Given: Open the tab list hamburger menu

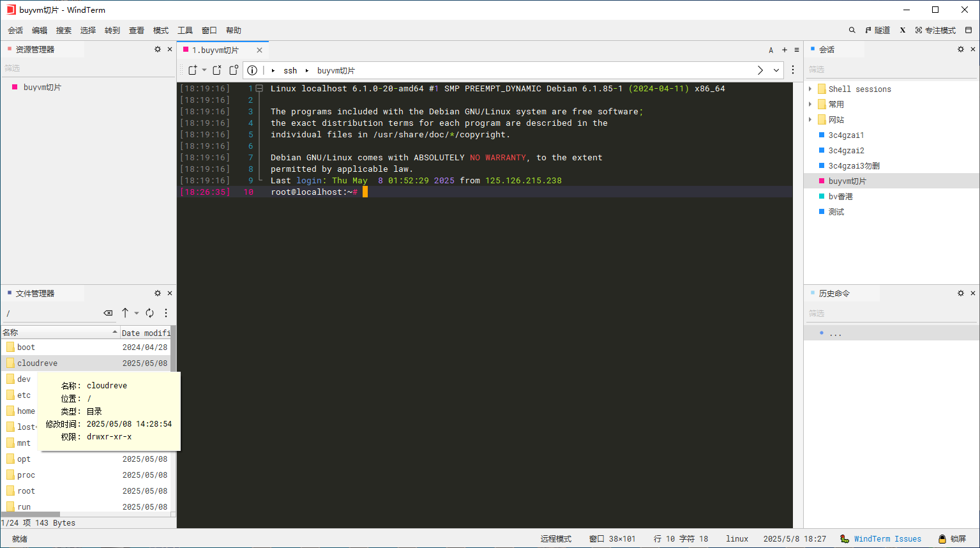Looking at the screenshot, I should click(x=797, y=50).
